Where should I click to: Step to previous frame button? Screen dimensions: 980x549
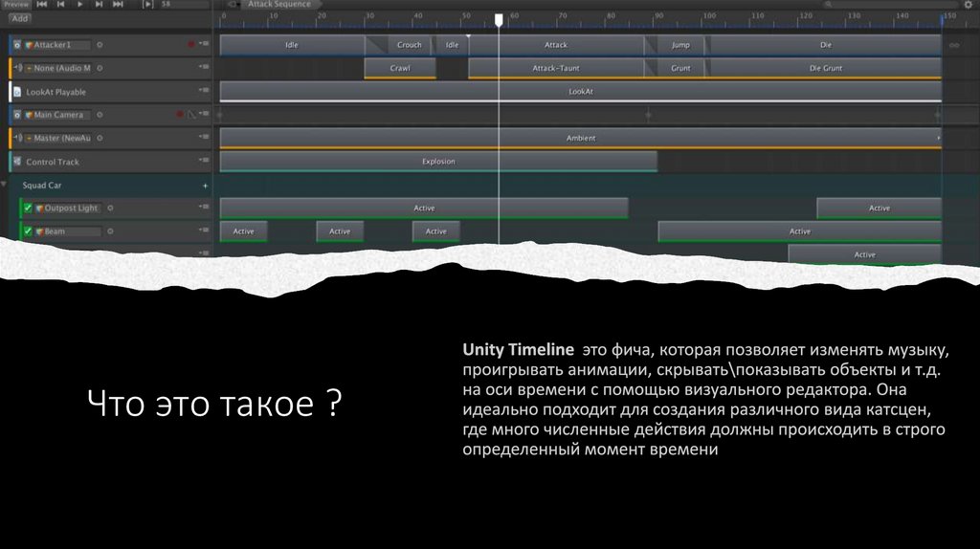point(60,4)
